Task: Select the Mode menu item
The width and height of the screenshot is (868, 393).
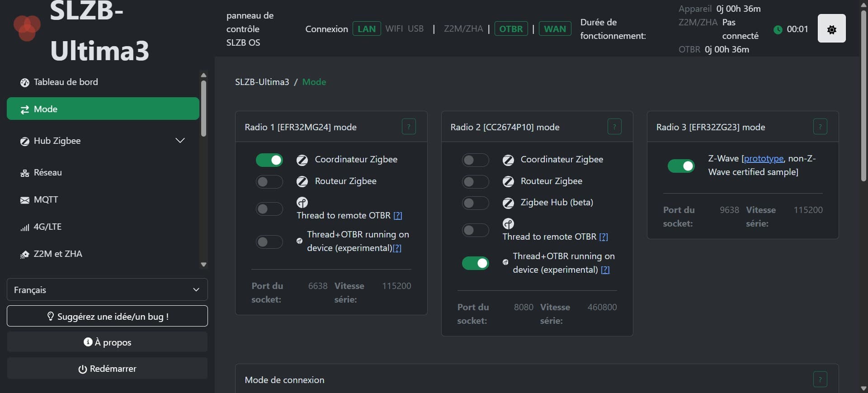Action: tap(103, 109)
